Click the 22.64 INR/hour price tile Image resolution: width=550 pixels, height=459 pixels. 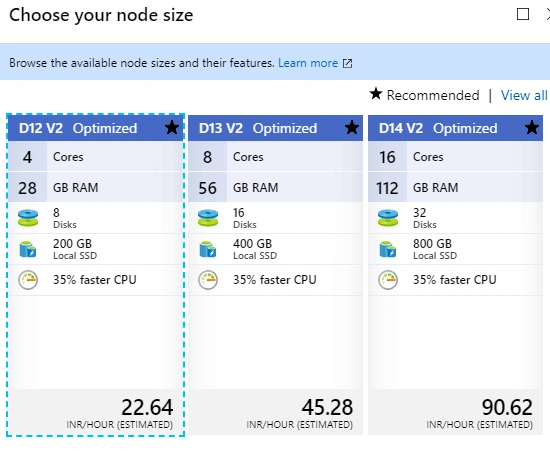coord(96,412)
